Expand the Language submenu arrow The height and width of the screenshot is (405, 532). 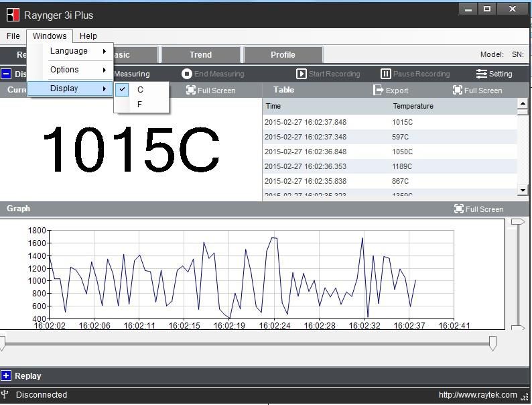(x=105, y=51)
